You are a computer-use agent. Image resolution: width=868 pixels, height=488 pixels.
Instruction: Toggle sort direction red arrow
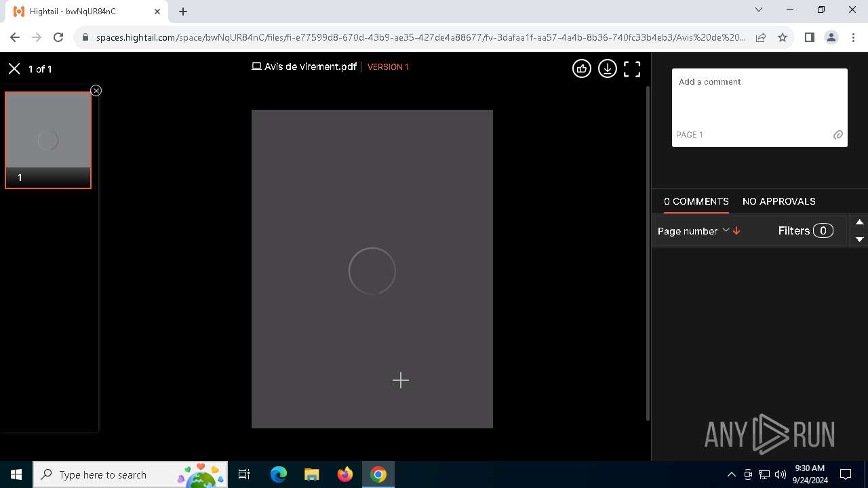736,231
